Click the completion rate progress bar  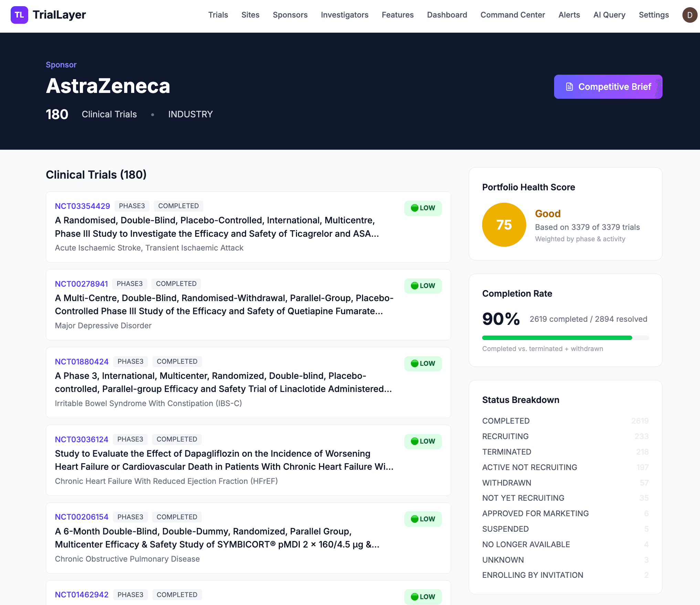pos(565,338)
